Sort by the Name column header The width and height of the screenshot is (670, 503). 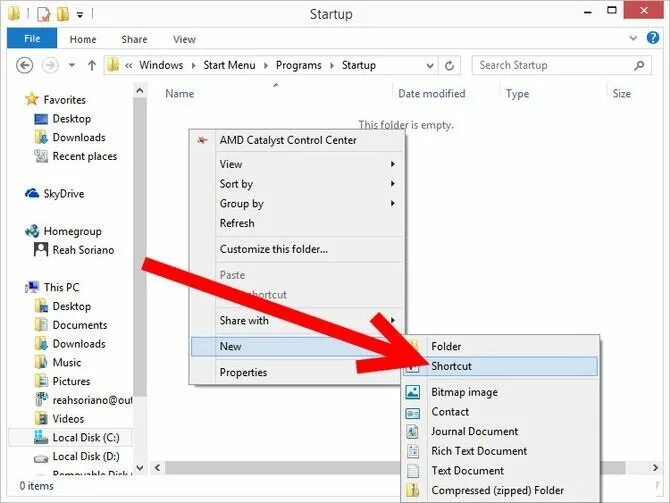[x=179, y=94]
